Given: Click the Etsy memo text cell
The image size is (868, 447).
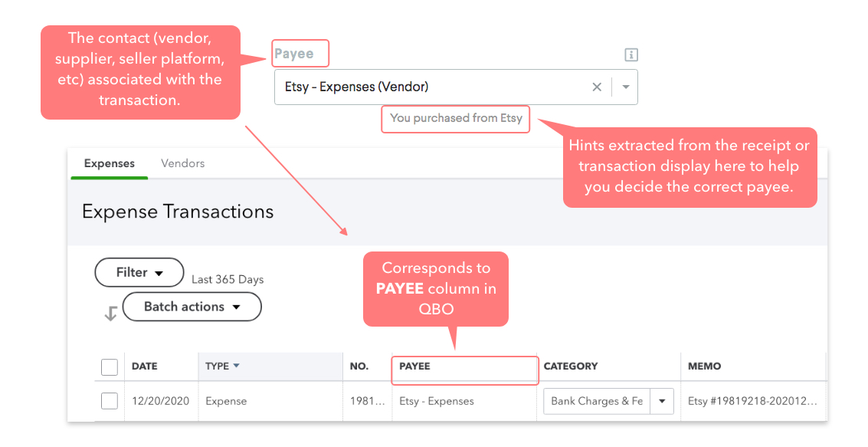Looking at the screenshot, I should (752, 401).
